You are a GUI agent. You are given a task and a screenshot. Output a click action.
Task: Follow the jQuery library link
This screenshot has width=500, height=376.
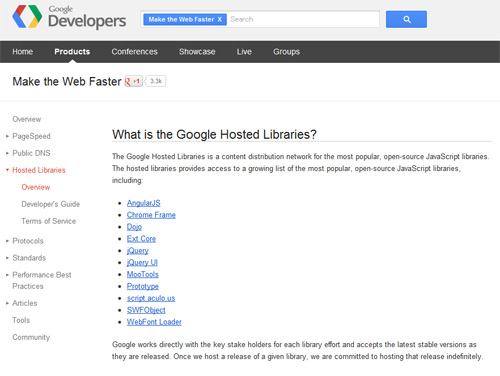tap(138, 251)
